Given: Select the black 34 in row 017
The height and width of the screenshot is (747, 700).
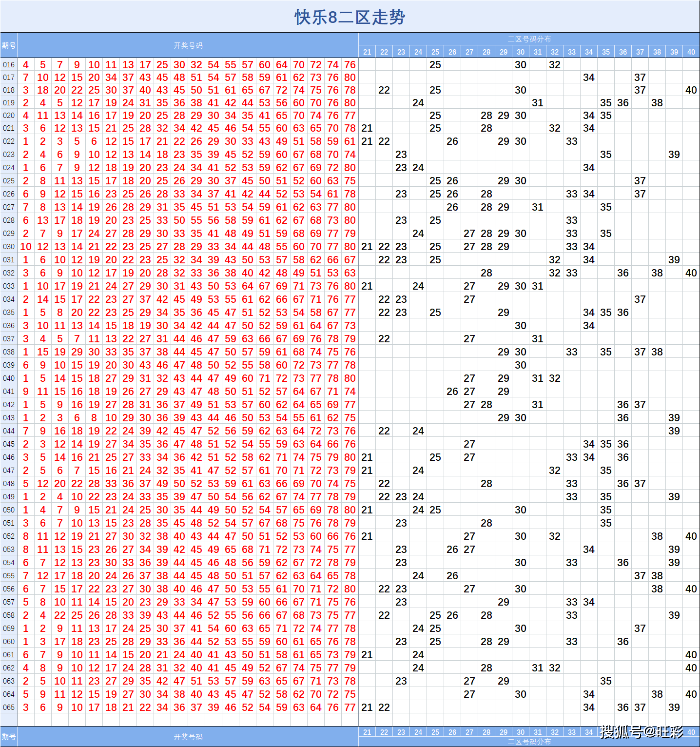Looking at the screenshot, I should point(589,78).
